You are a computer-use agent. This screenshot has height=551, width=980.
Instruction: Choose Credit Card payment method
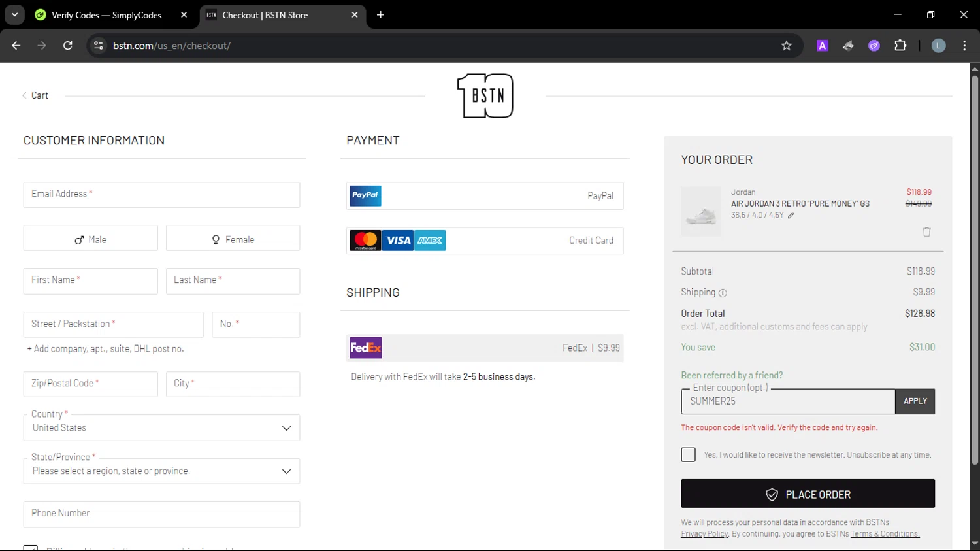485,241
